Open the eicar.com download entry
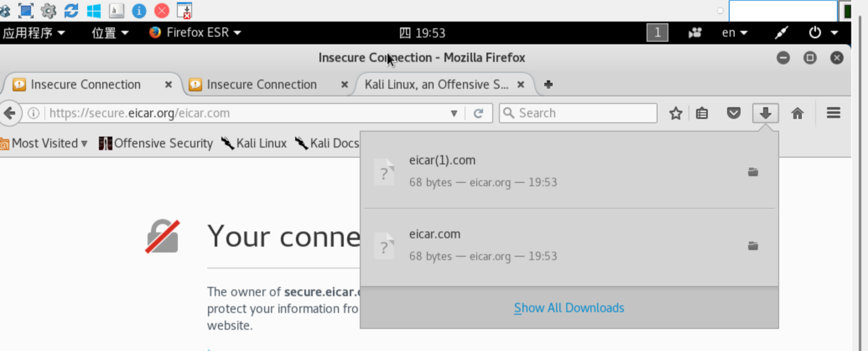Viewport: 868px width, 351px height. tap(569, 245)
